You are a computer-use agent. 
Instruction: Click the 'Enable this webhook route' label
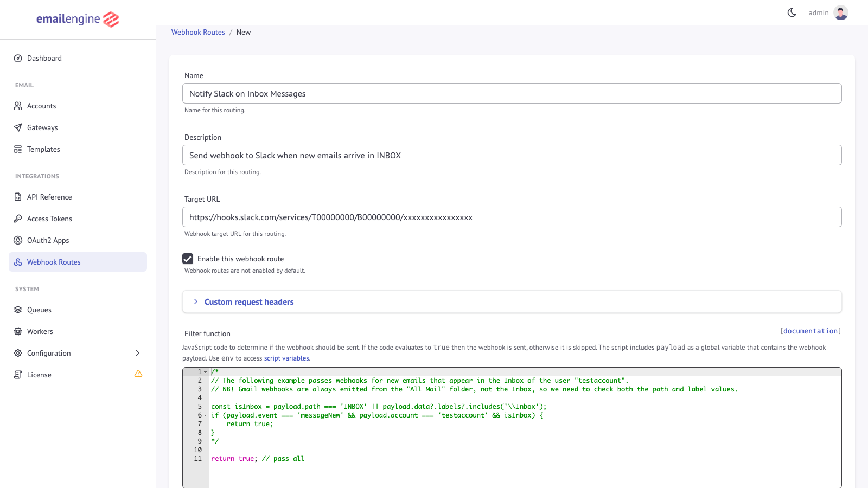[x=240, y=259]
